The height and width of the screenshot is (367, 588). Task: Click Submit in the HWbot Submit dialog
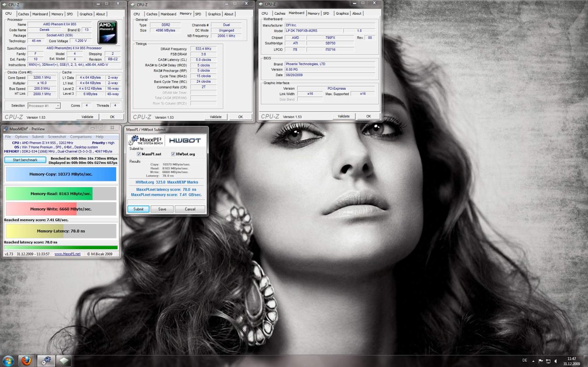point(138,209)
